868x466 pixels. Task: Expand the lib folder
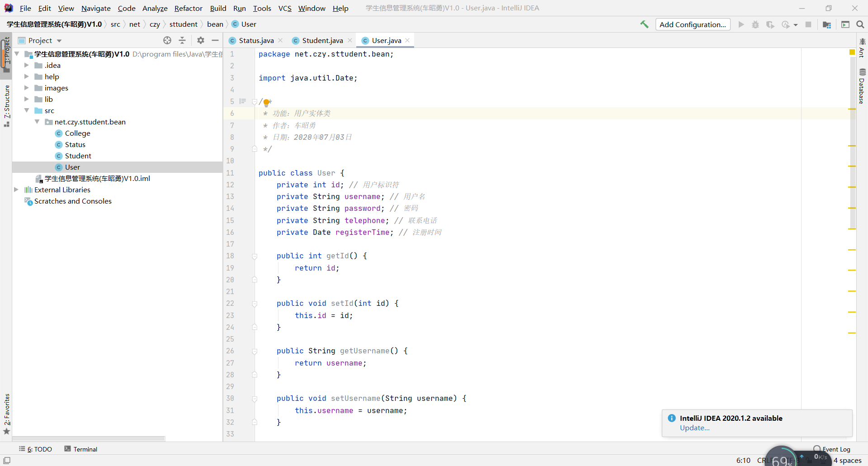click(x=26, y=99)
